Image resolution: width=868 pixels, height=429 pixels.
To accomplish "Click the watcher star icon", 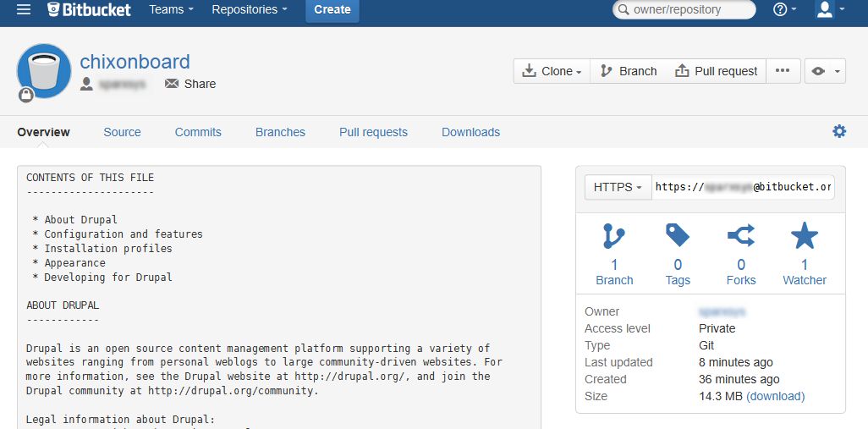I will coord(805,236).
